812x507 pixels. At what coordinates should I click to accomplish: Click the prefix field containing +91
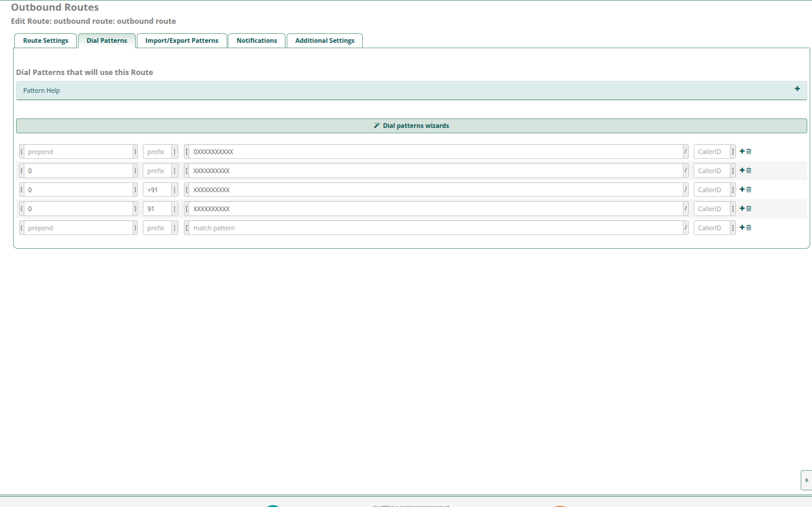157,190
